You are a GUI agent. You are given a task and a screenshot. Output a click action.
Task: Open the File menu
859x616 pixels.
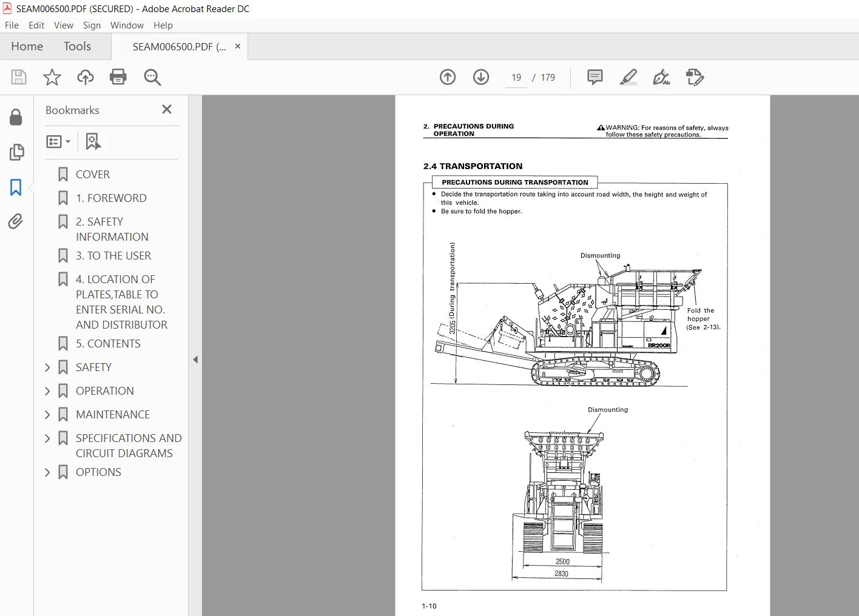tap(12, 25)
